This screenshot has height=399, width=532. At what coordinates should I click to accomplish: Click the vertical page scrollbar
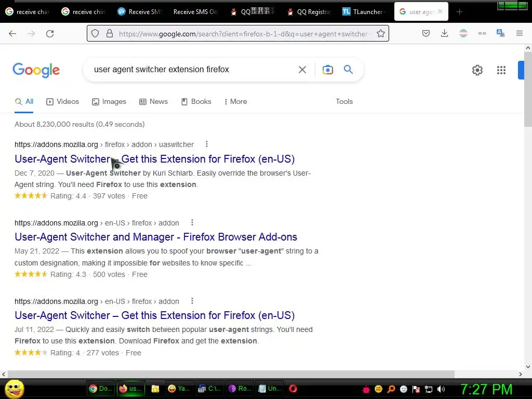tap(528, 89)
